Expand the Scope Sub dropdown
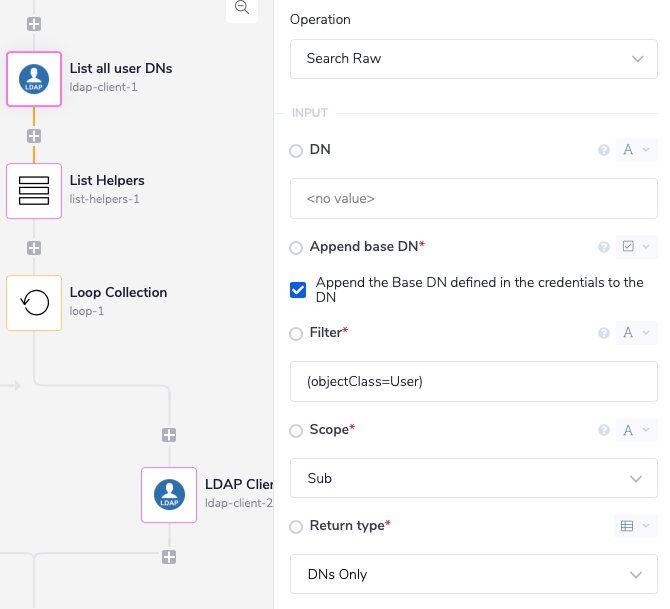 pyautogui.click(x=474, y=479)
